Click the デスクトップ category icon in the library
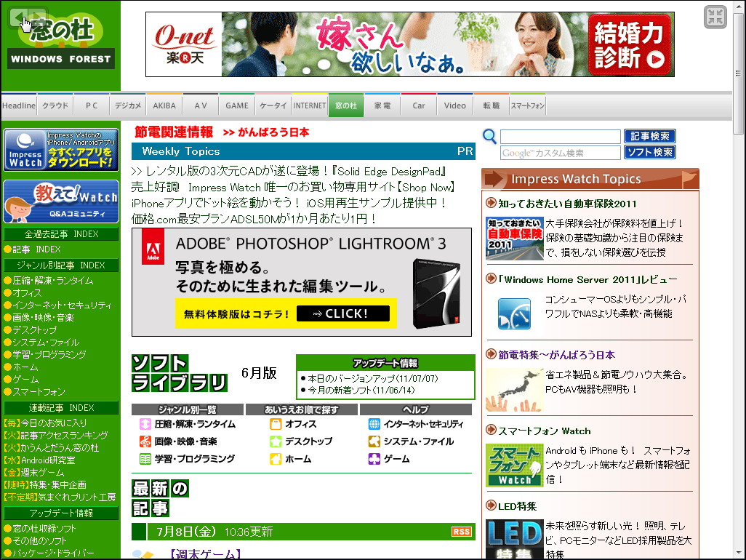The height and width of the screenshot is (560, 746). 276,441
